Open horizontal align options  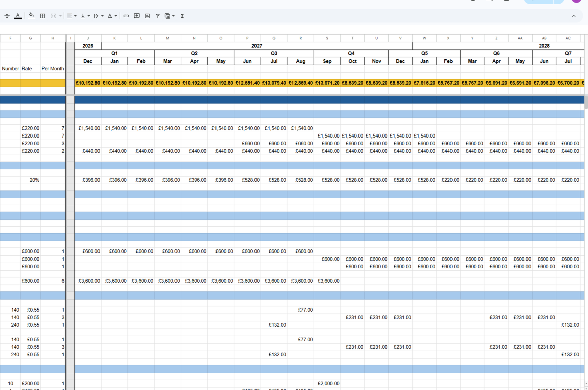tap(71, 16)
